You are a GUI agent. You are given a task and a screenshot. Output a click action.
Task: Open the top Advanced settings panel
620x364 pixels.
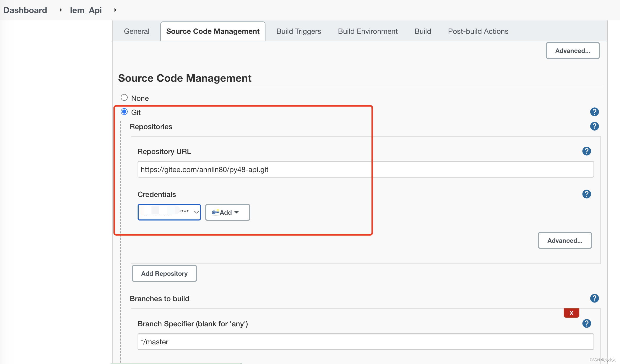(573, 51)
